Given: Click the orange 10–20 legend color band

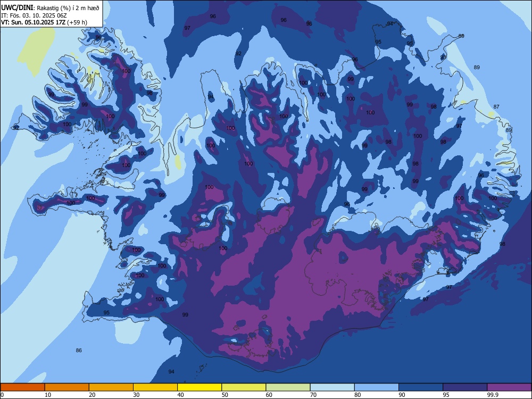Looking at the screenshot, I should click(67, 387).
